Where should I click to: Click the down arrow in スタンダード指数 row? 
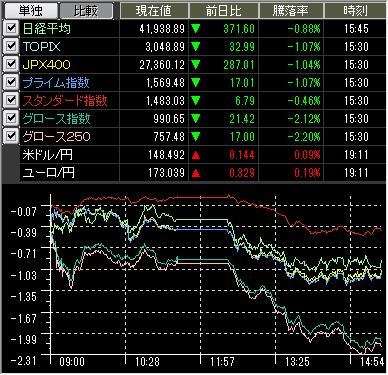coord(196,101)
